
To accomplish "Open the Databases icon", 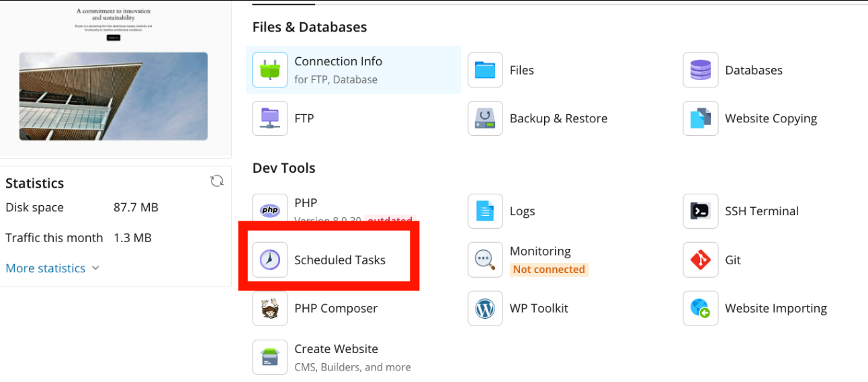I will point(700,70).
